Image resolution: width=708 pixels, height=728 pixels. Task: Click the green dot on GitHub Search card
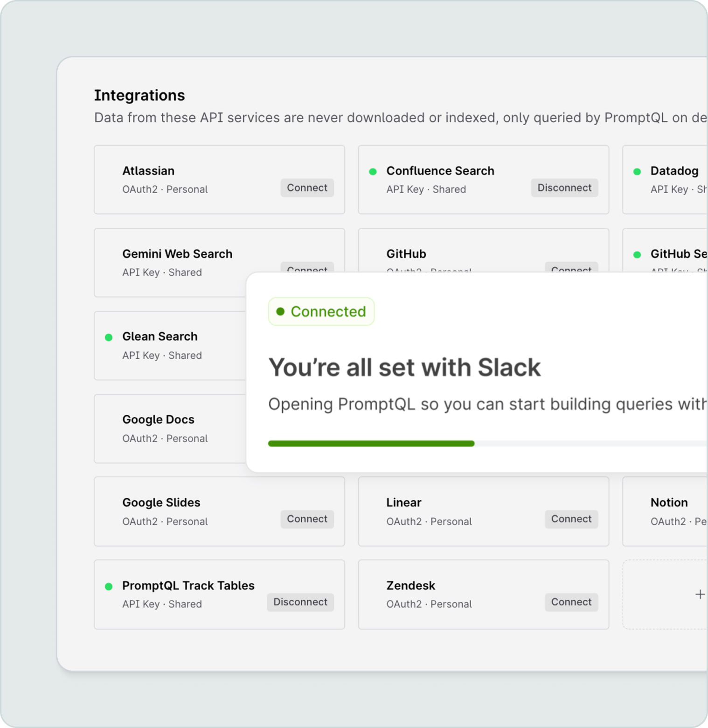(x=637, y=255)
